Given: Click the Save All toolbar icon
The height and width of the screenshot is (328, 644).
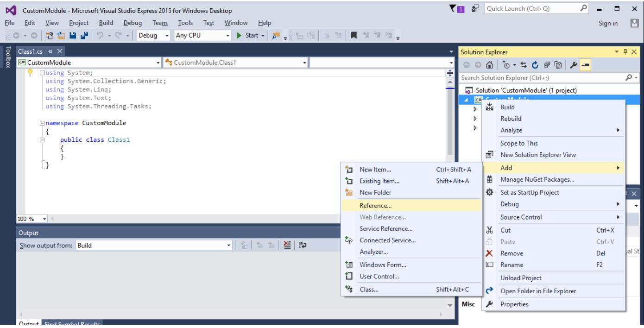Looking at the screenshot, I should [84, 35].
